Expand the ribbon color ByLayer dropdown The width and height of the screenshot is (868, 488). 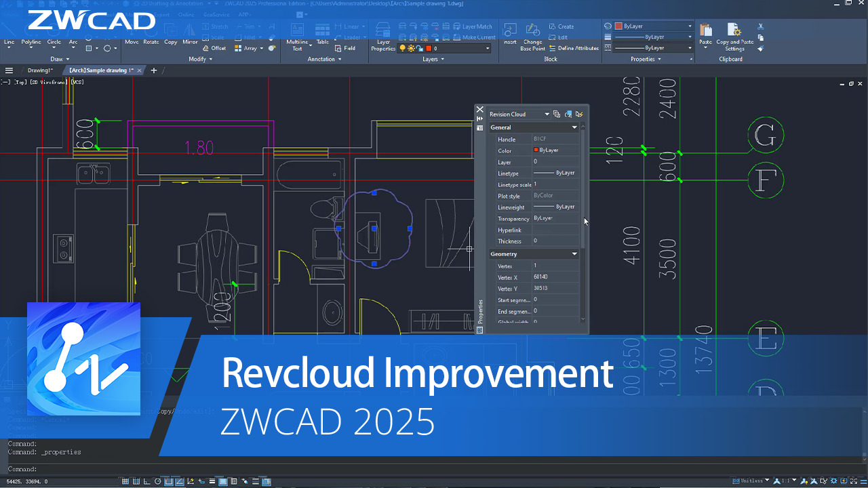(690, 26)
